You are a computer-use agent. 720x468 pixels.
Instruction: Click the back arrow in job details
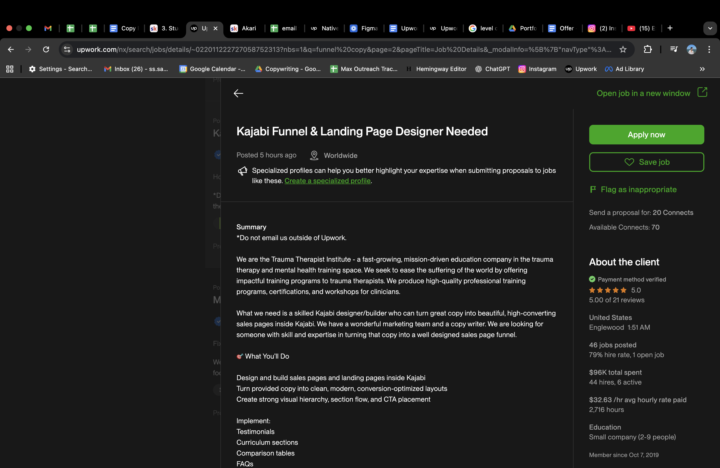pos(238,93)
